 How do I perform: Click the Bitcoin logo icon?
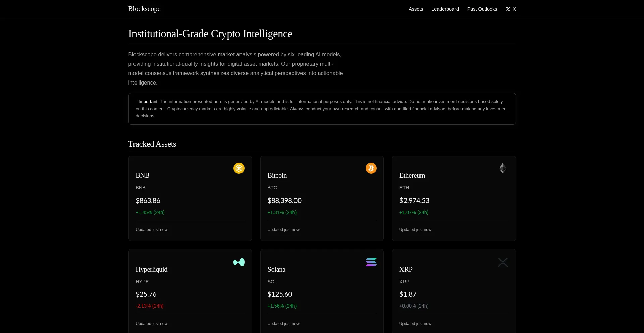point(371,168)
